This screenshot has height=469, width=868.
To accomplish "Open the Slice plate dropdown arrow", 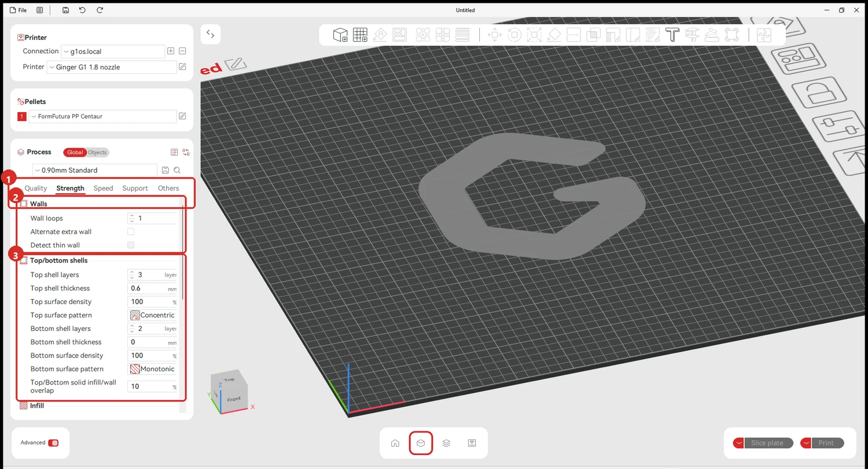I will pyautogui.click(x=738, y=443).
